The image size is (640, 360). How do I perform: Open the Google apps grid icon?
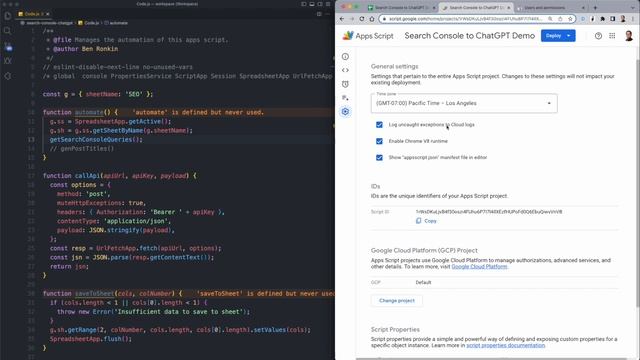click(612, 36)
